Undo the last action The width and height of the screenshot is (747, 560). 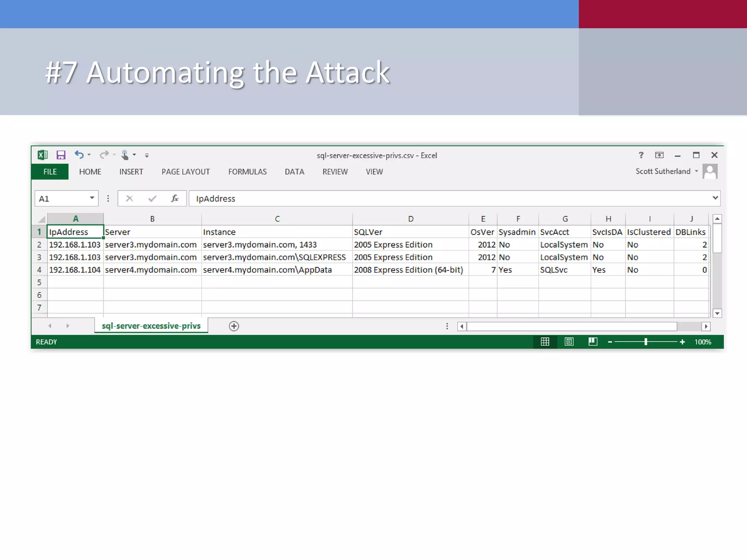coord(79,155)
